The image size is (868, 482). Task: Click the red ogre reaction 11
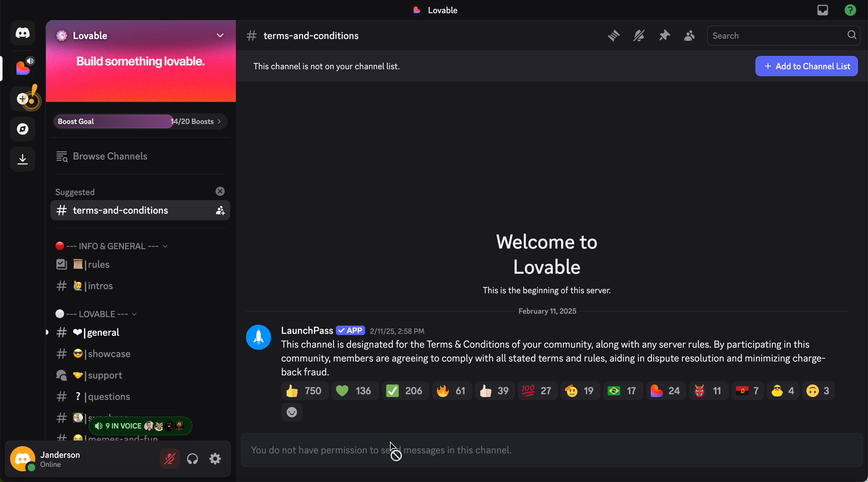pyautogui.click(x=709, y=391)
